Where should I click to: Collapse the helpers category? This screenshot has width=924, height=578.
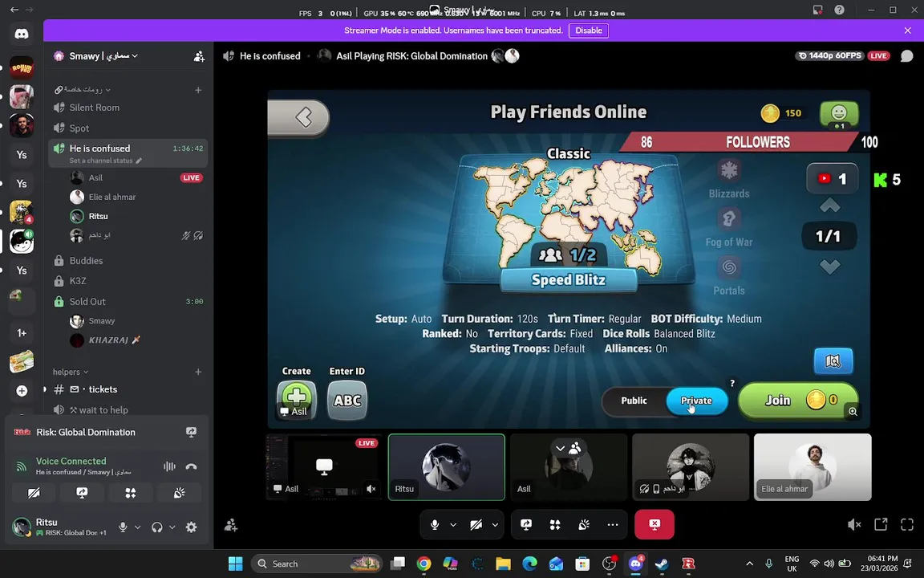(70, 372)
